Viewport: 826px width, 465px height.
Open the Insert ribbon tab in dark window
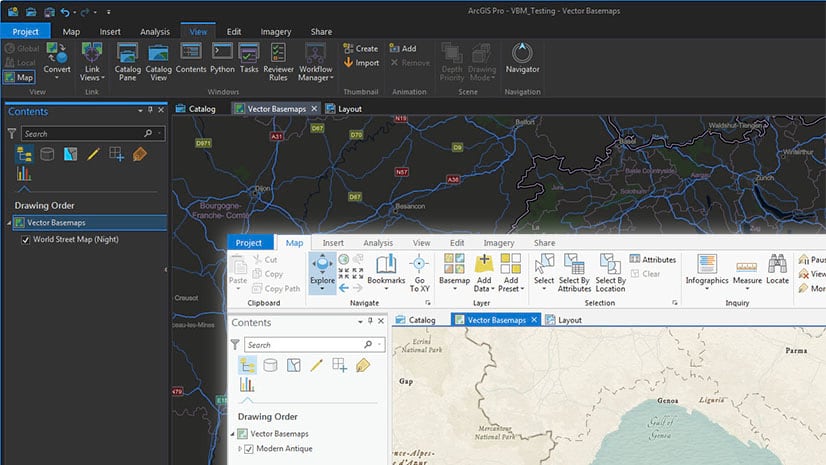[110, 32]
